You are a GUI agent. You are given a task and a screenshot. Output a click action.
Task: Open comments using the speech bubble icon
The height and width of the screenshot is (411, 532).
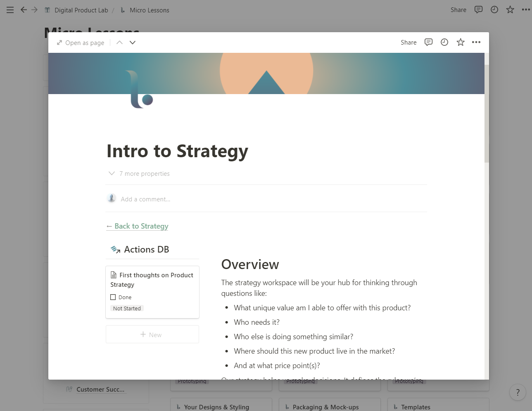[428, 42]
